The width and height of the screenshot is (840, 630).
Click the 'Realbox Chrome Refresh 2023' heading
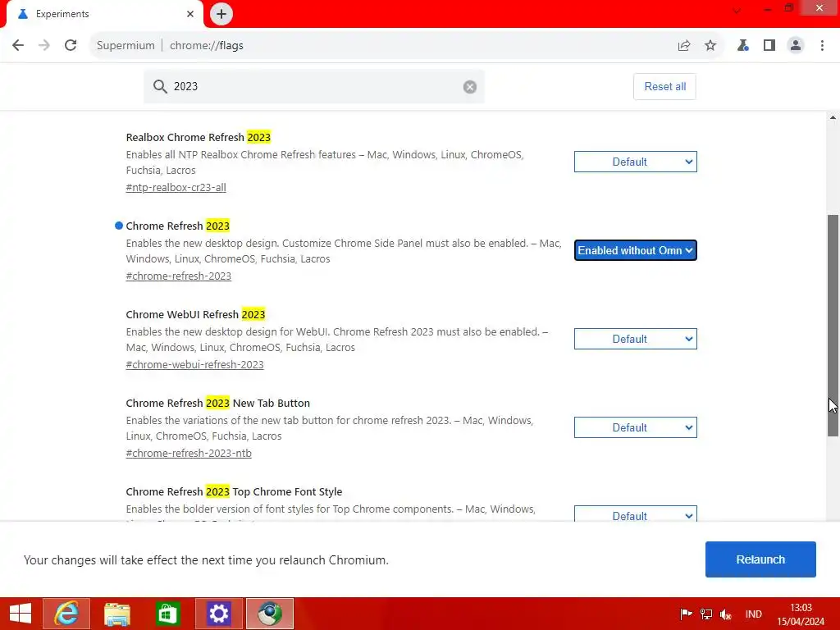coord(199,137)
